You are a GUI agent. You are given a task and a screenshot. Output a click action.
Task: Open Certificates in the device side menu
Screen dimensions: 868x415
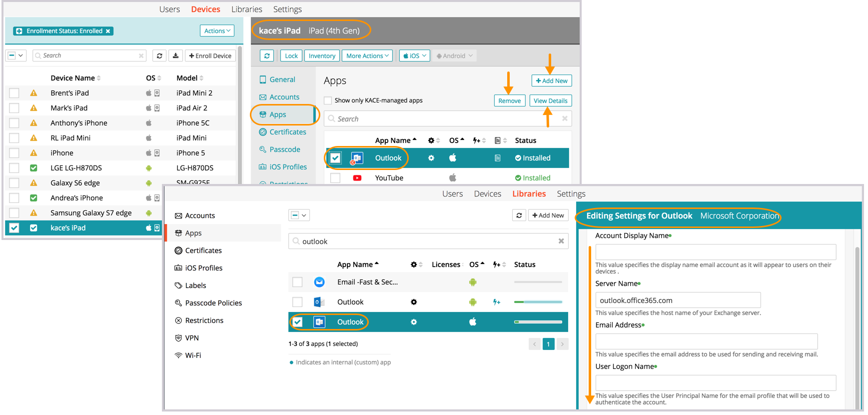click(287, 132)
